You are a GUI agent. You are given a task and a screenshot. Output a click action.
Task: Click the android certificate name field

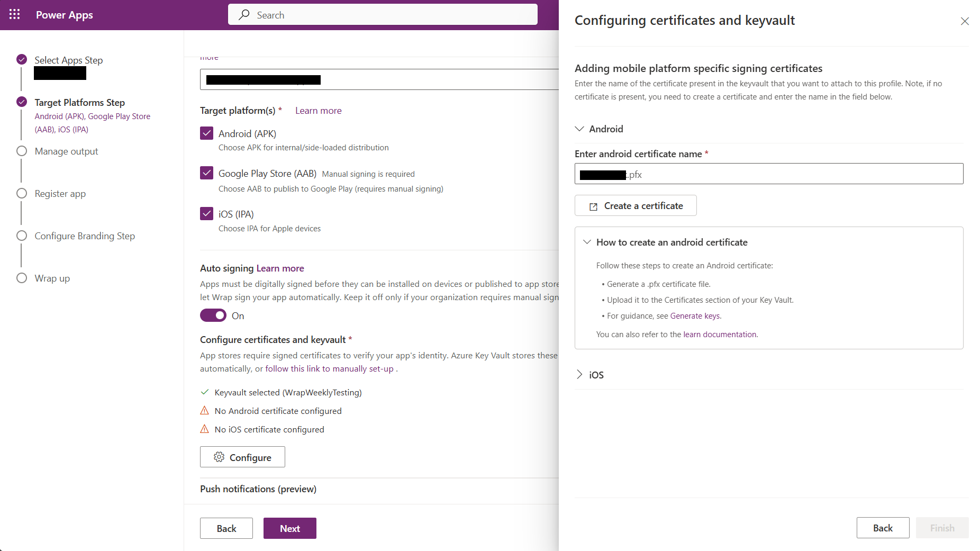point(794,174)
